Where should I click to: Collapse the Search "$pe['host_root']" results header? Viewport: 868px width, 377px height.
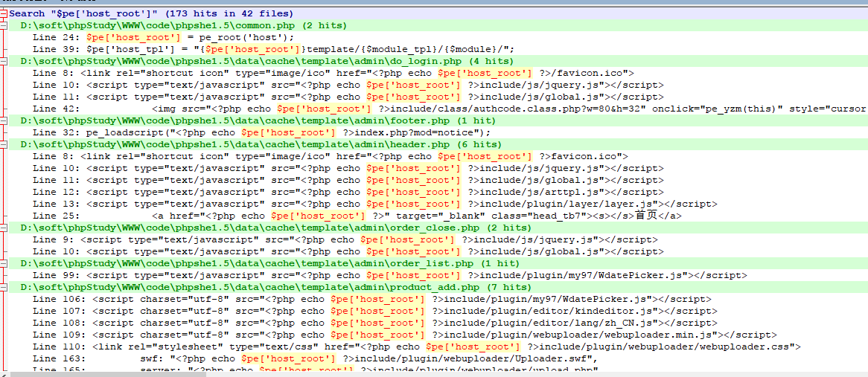click(x=4, y=13)
